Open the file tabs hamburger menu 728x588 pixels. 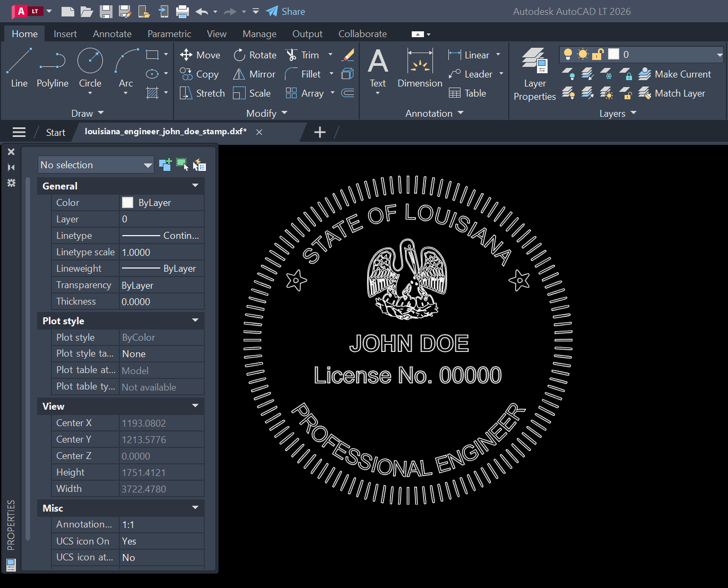(19, 132)
